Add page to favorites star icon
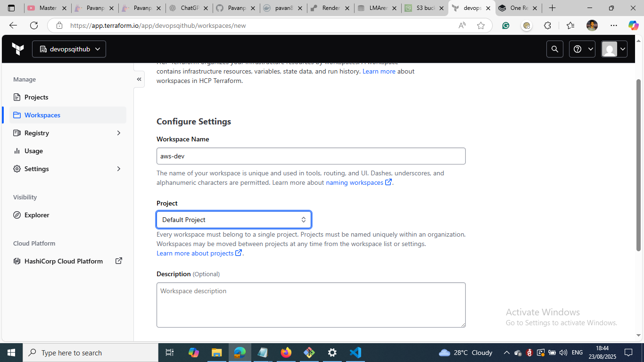The width and height of the screenshot is (644, 362). tap(481, 25)
